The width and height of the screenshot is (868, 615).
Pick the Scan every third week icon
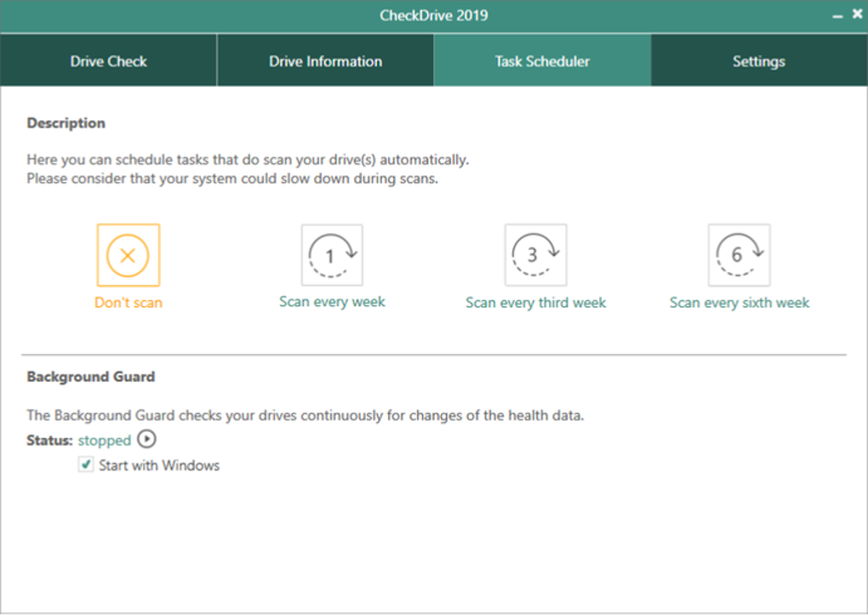pyautogui.click(x=535, y=255)
